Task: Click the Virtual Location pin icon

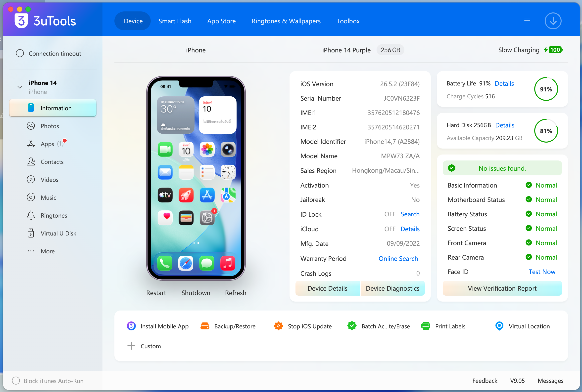Action: 499,326
